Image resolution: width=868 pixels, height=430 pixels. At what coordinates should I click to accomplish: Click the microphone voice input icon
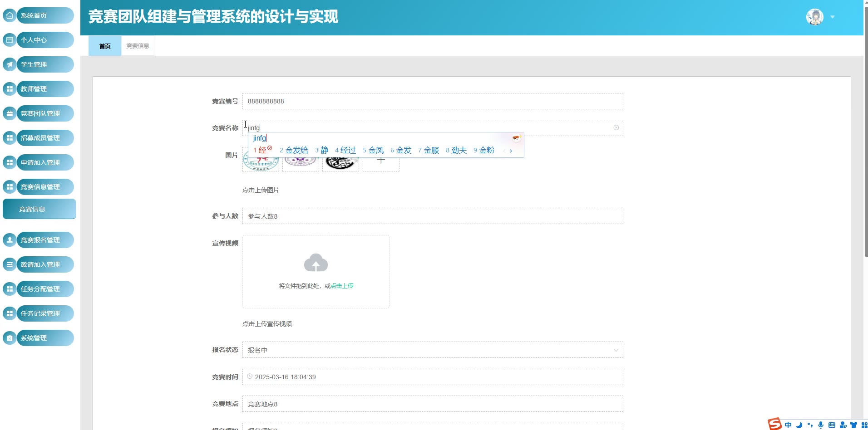pos(821,425)
